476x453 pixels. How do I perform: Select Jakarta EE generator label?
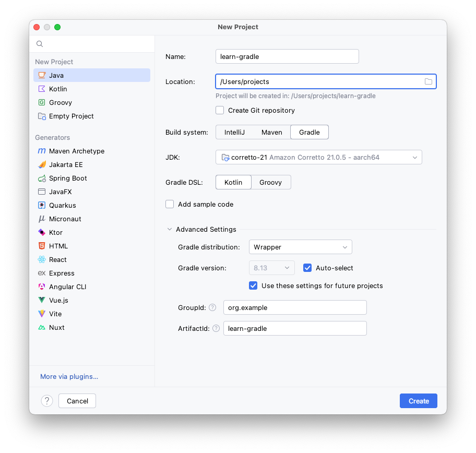66,164
